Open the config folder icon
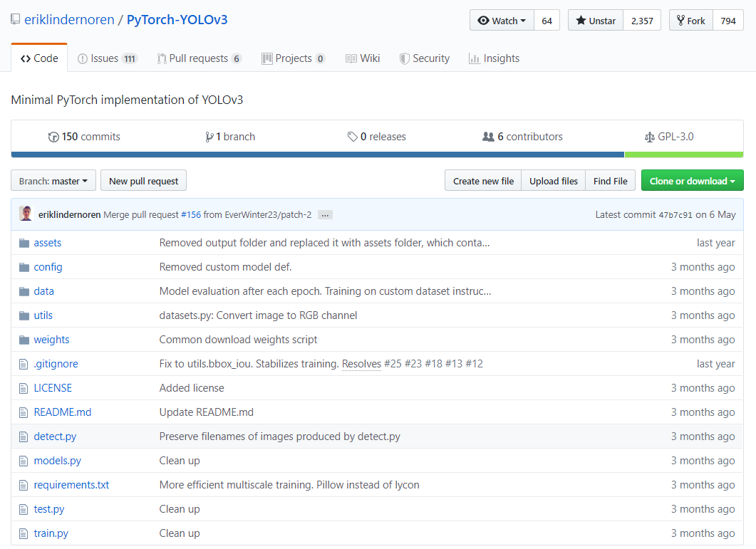The height and width of the screenshot is (549, 756). click(24, 266)
